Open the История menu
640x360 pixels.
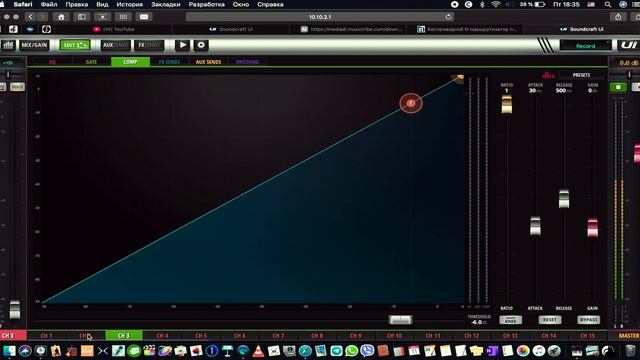[129, 4]
